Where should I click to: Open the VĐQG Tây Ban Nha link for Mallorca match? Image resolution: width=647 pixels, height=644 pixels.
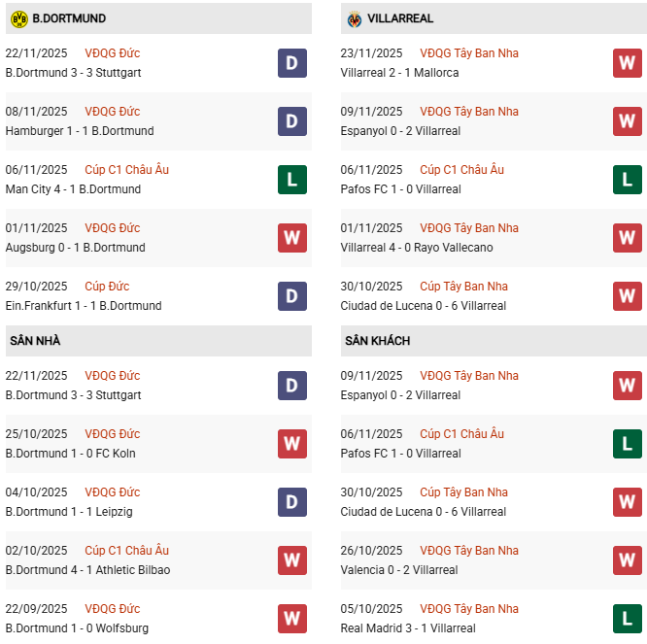pos(469,53)
